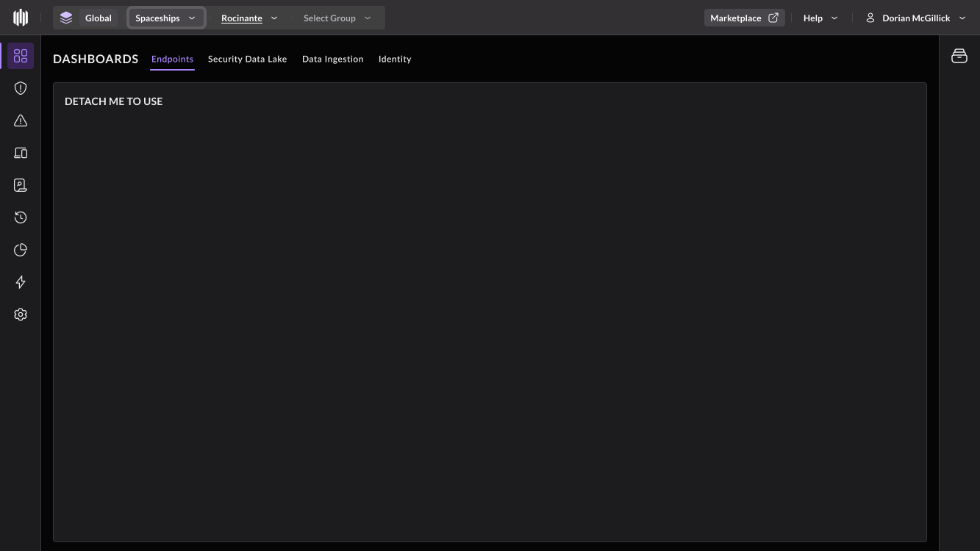Open the settings gear in the sidebar

[21, 314]
